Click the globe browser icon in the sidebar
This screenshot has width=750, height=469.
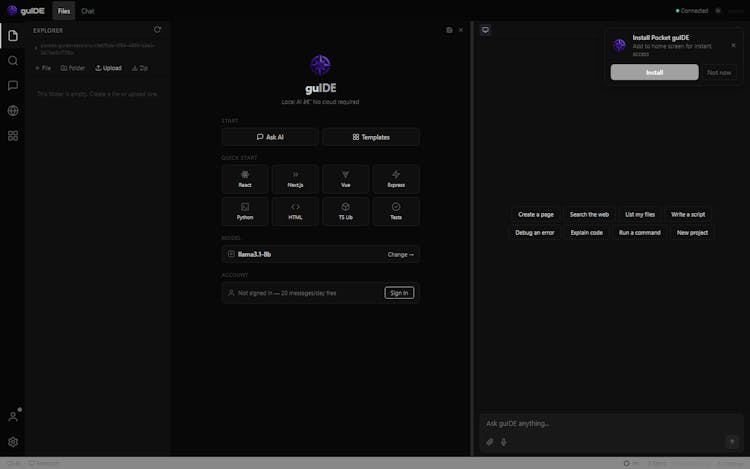click(x=13, y=111)
